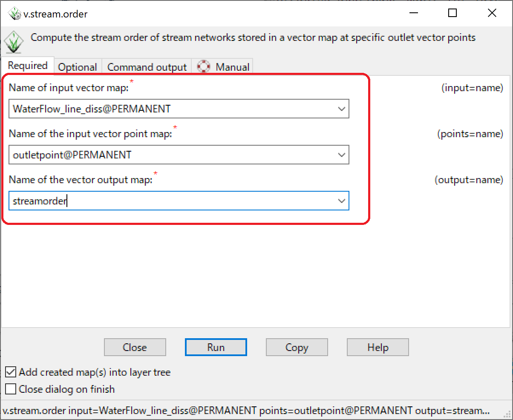Image resolution: width=513 pixels, height=420 pixels.
Task: Click the "Name of the input vector point map:" label
Action: pos(90,134)
